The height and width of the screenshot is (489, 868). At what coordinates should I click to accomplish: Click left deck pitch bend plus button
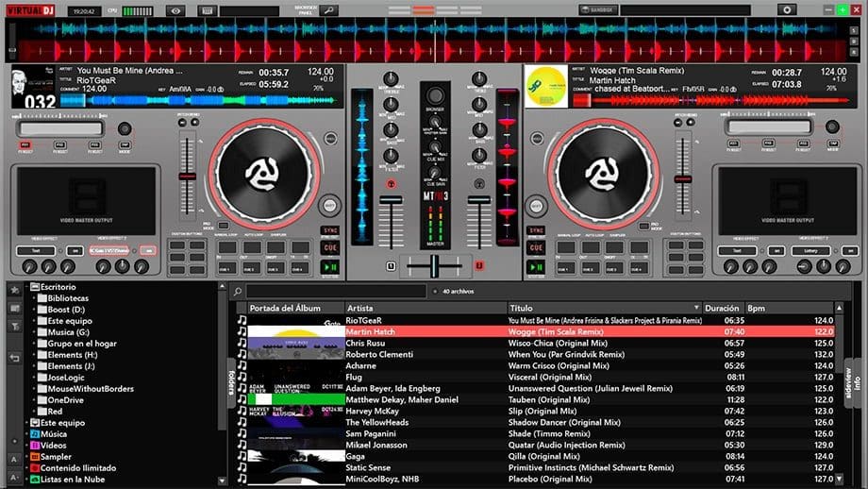click(x=195, y=123)
